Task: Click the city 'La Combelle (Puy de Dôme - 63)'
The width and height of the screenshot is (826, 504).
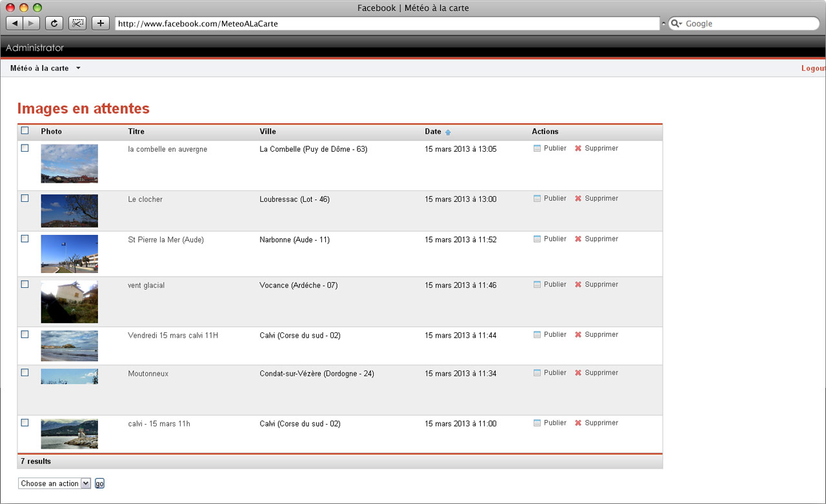Action: point(314,149)
